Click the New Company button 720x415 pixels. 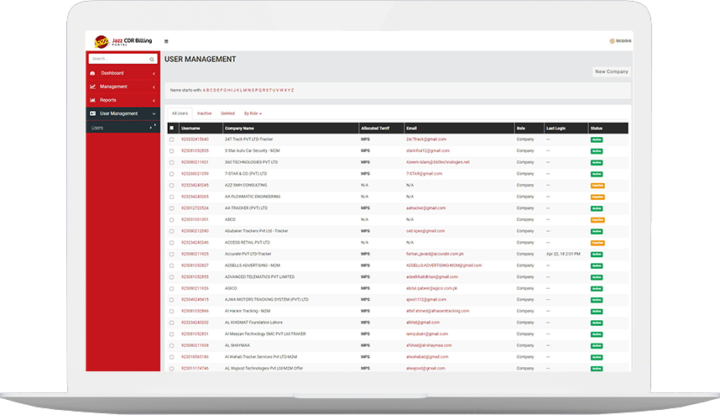point(611,72)
